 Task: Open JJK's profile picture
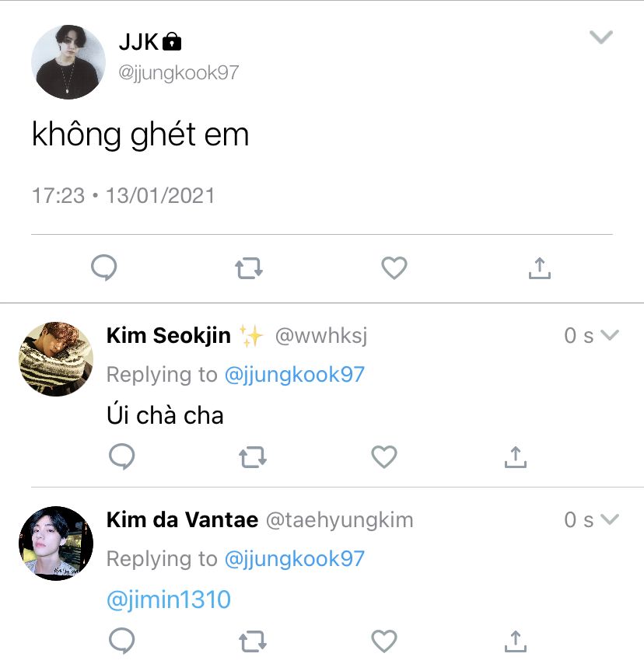click(68, 62)
